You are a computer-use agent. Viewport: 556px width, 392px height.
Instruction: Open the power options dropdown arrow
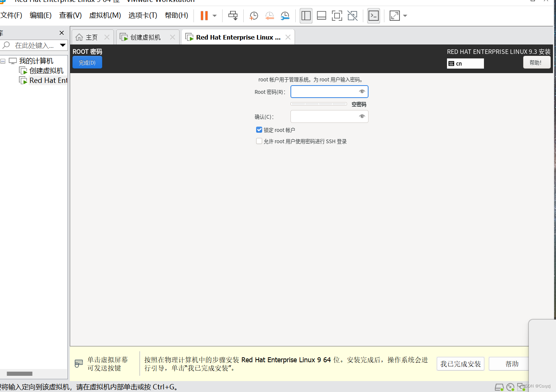coord(215,16)
